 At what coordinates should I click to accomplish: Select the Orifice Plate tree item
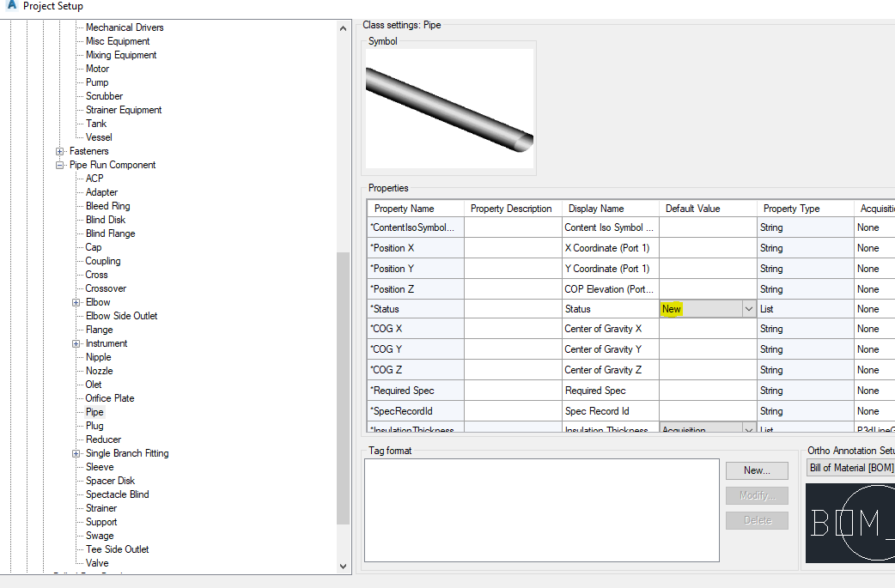point(110,398)
